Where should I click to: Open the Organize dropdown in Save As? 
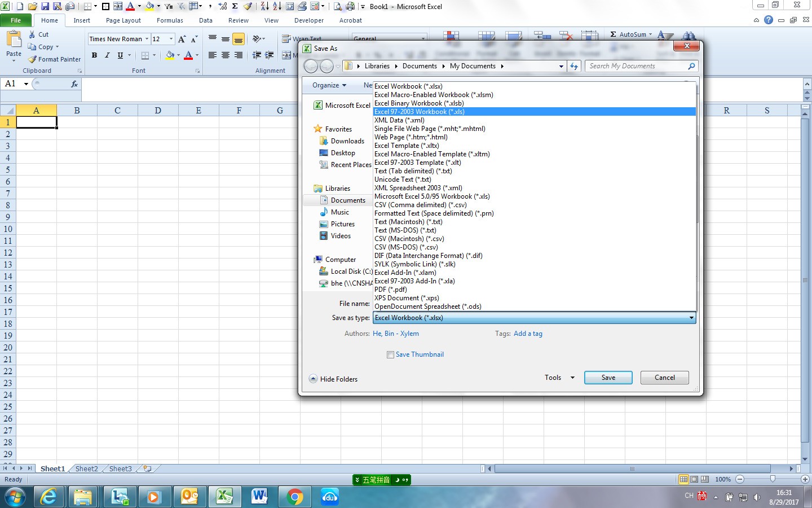click(x=329, y=85)
